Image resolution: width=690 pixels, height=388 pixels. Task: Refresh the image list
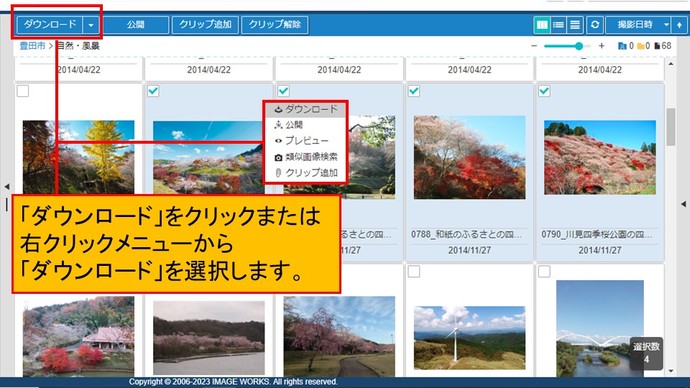pyautogui.click(x=595, y=25)
